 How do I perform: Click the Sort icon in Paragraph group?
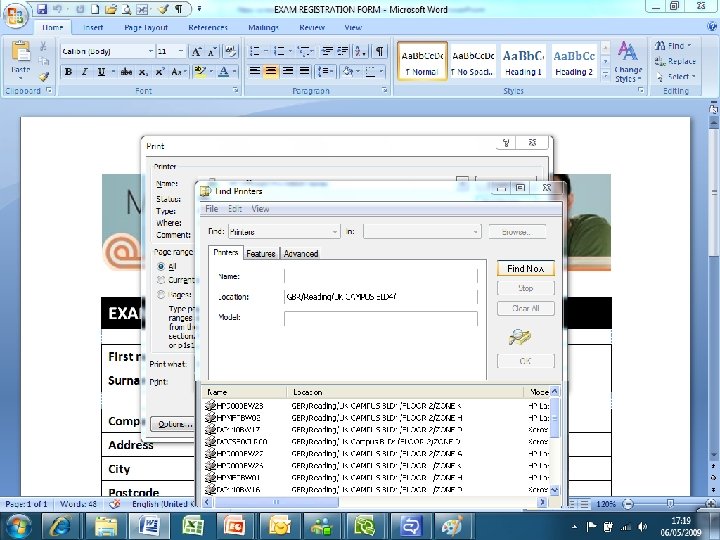(x=360, y=51)
